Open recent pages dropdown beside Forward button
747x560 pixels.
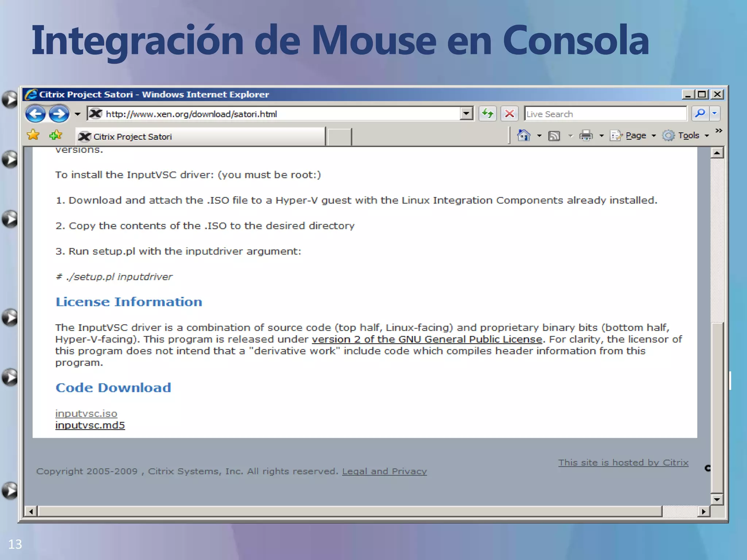77,114
